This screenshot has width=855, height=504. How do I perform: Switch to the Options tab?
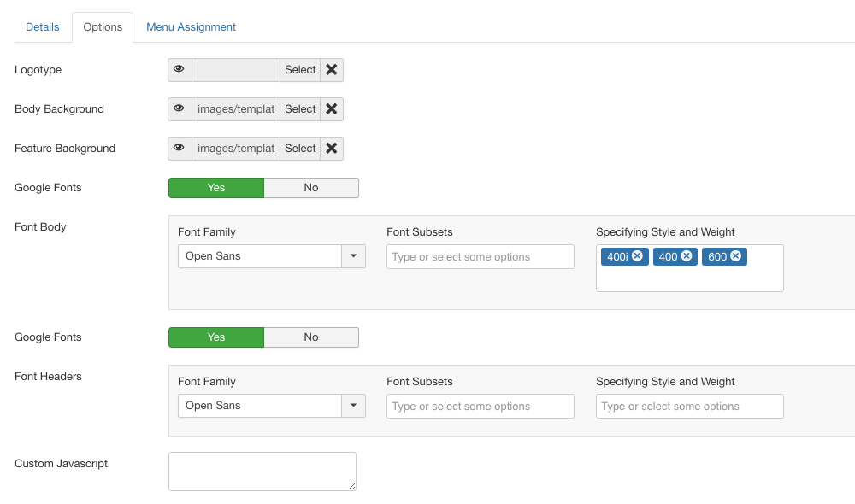103,26
